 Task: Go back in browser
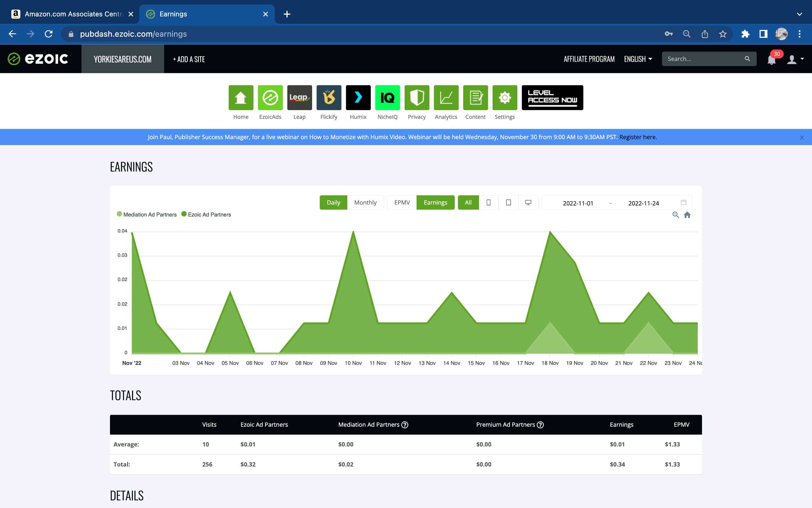(12, 34)
